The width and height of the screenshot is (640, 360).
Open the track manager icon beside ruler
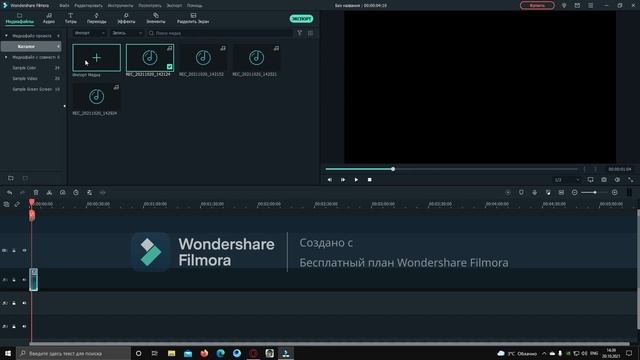[6, 204]
